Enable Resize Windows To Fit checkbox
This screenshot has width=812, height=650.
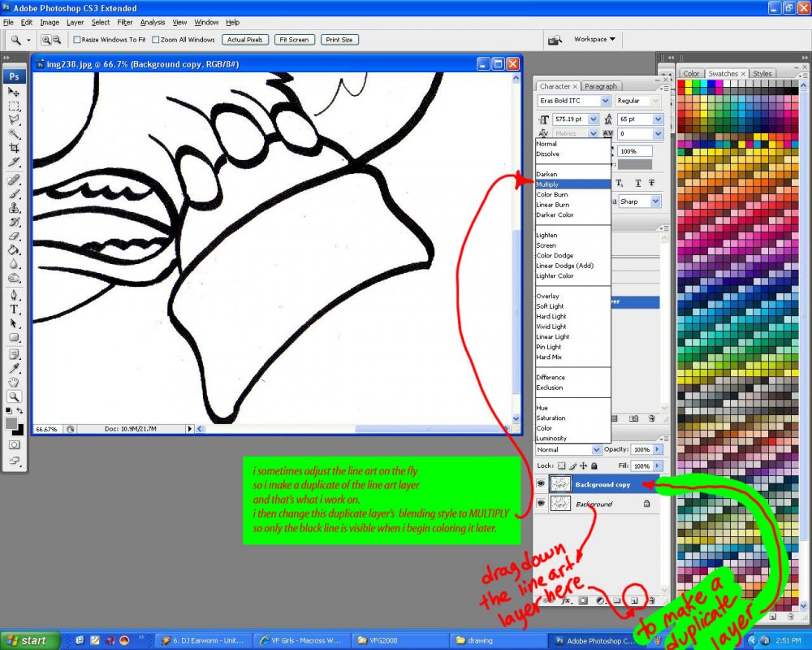point(76,39)
